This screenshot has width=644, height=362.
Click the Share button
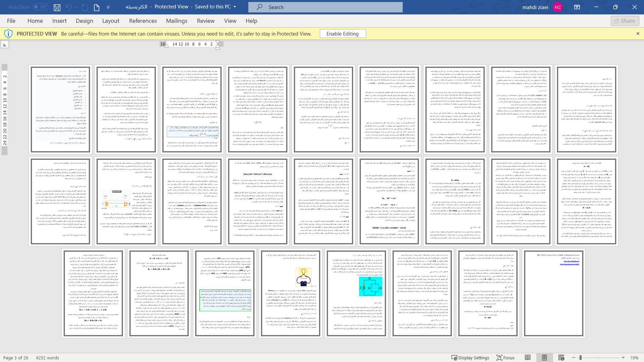click(625, 21)
